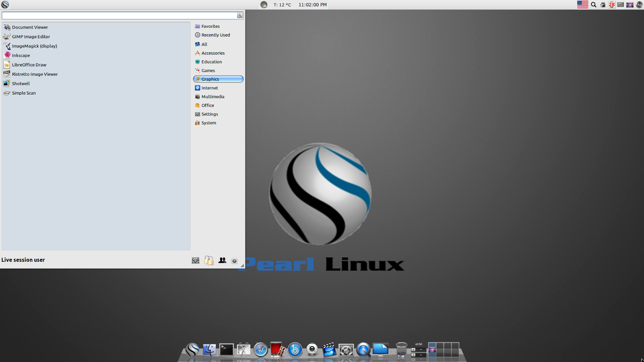Click the Live session user name
644x362 pixels.
click(23, 260)
